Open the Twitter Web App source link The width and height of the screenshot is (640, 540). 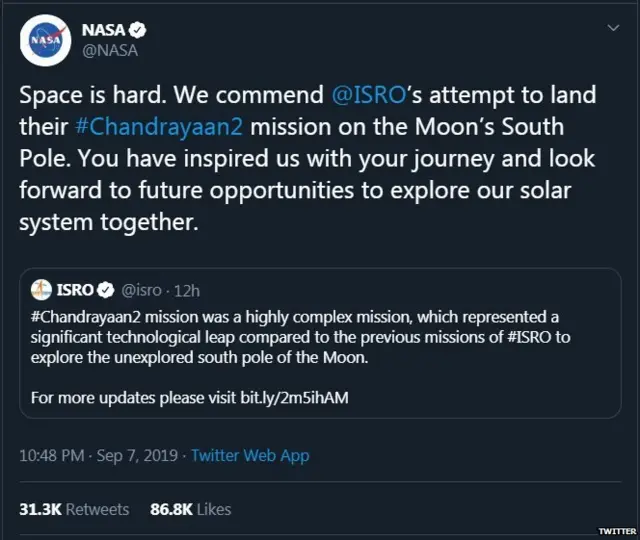click(x=250, y=455)
